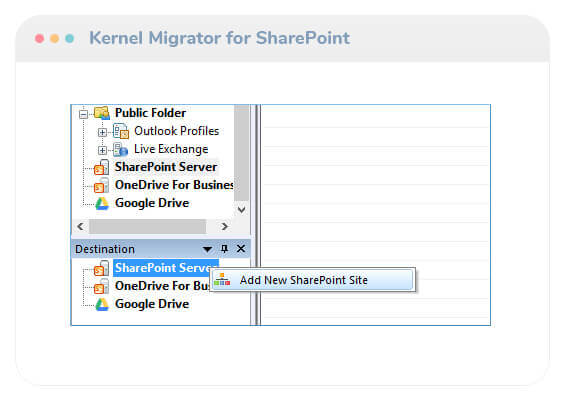Close the Destination panel
The width and height of the screenshot is (565, 401).
pos(241,249)
